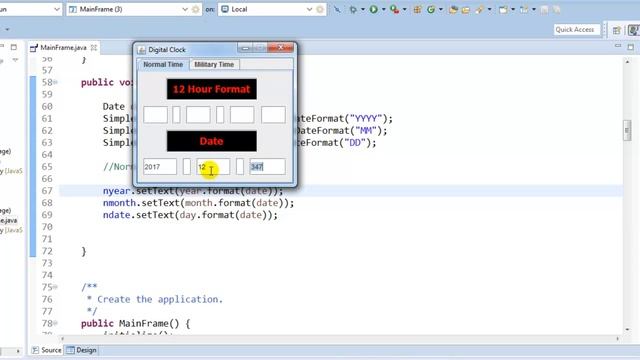Expand the Search dropdown arrow

pos(489,9)
